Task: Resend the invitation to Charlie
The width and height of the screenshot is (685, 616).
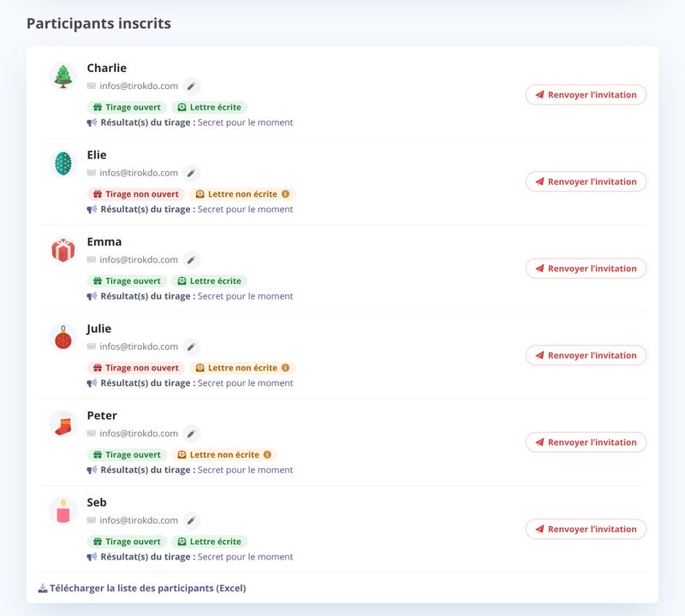Action: 586,95
